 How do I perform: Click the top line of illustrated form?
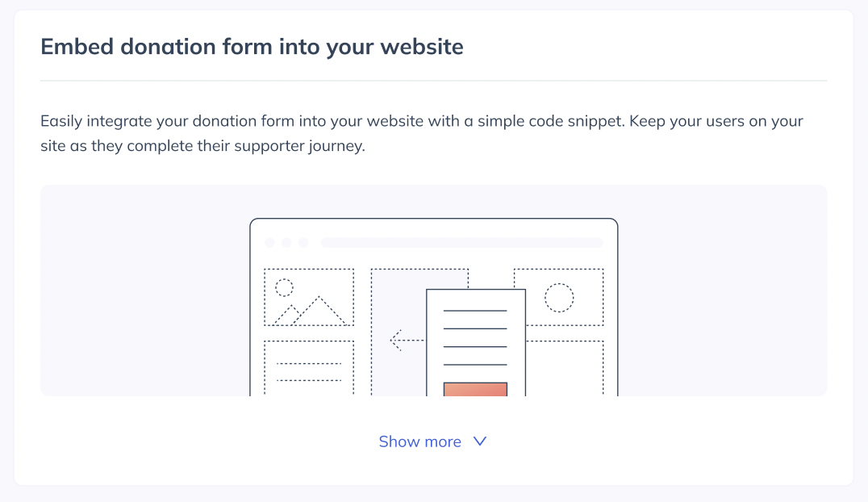point(475,311)
